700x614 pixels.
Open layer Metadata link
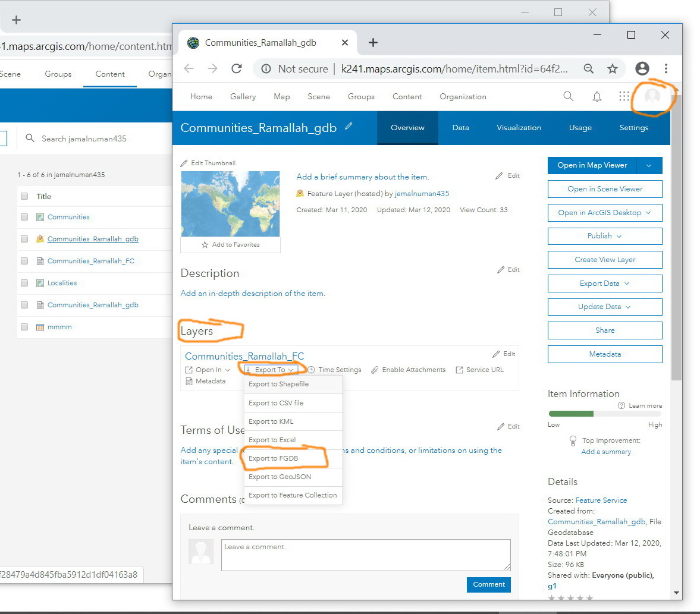point(205,381)
